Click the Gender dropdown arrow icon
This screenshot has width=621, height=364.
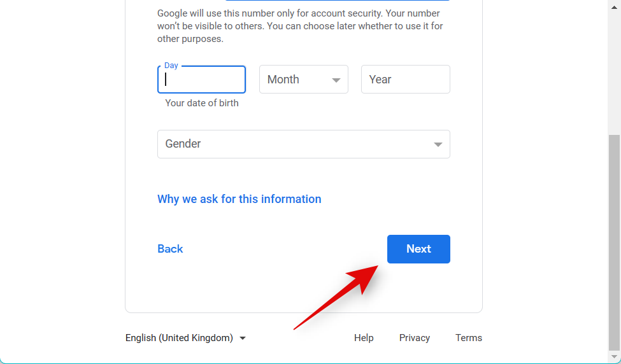tap(438, 144)
